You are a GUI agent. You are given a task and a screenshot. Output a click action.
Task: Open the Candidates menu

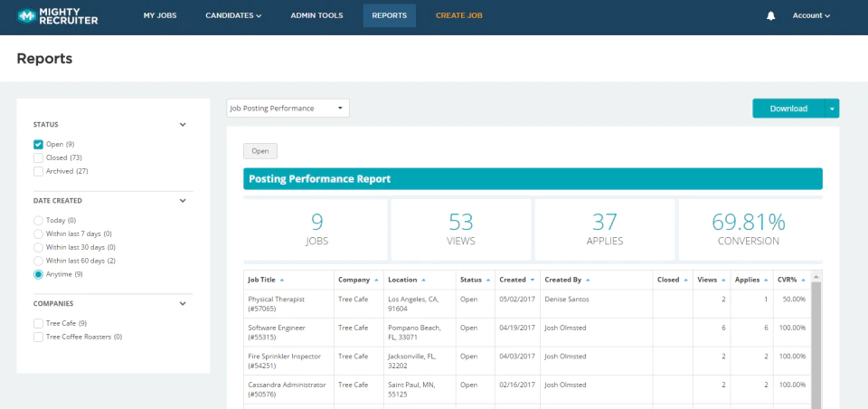233,15
